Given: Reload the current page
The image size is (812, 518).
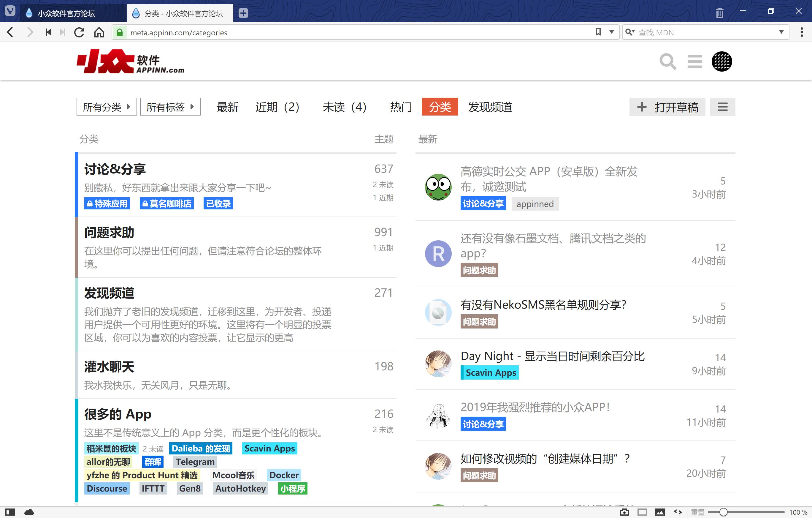Looking at the screenshot, I should tap(79, 32).
